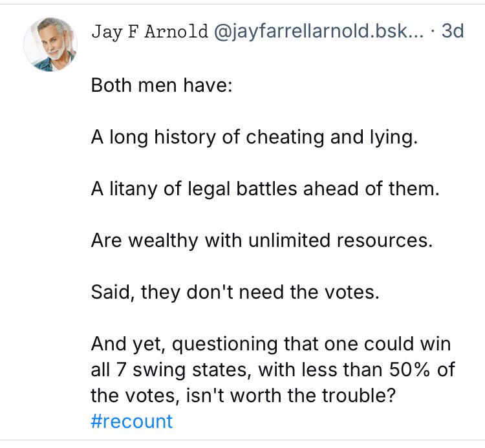485x448 pixels.
Task: Open Jay F Arnold's profile avatar
Action: (50, 45)
